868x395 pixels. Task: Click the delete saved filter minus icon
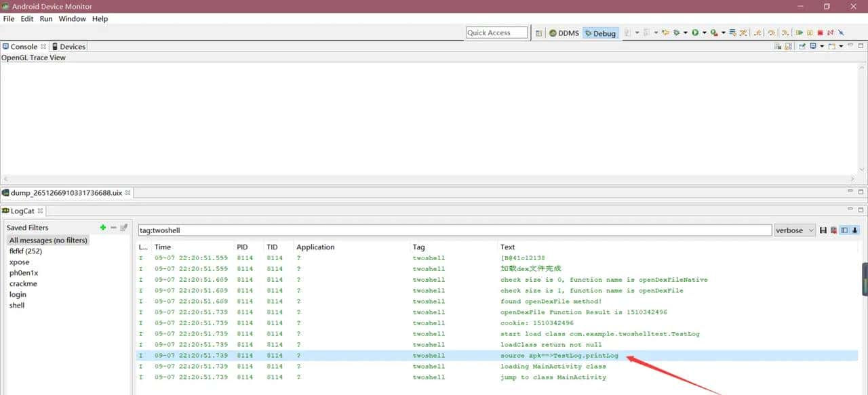(x=113, y=228)
